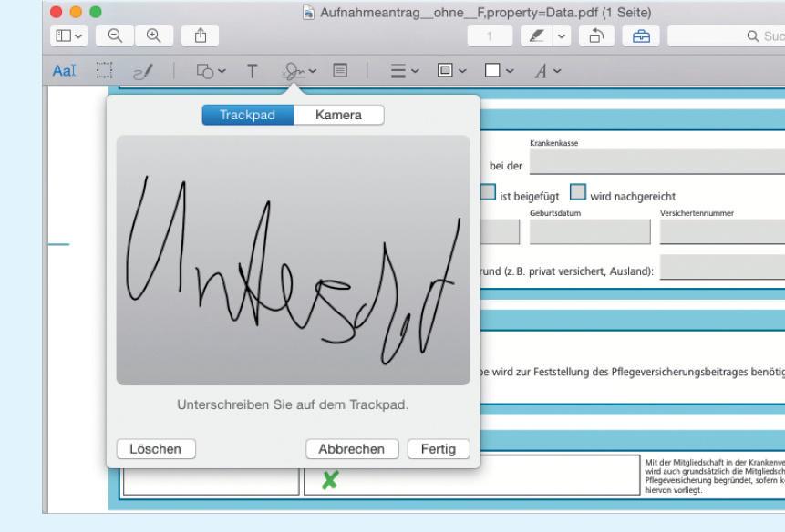Screen dimensions: 785x532
Task: Click the Löschen button
Action: 156,449
